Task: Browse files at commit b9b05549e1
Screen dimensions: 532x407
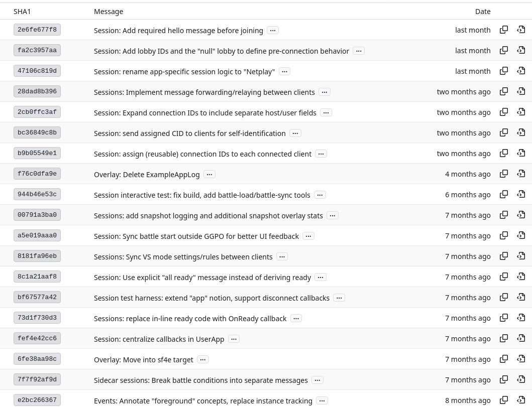Action: 521,153
